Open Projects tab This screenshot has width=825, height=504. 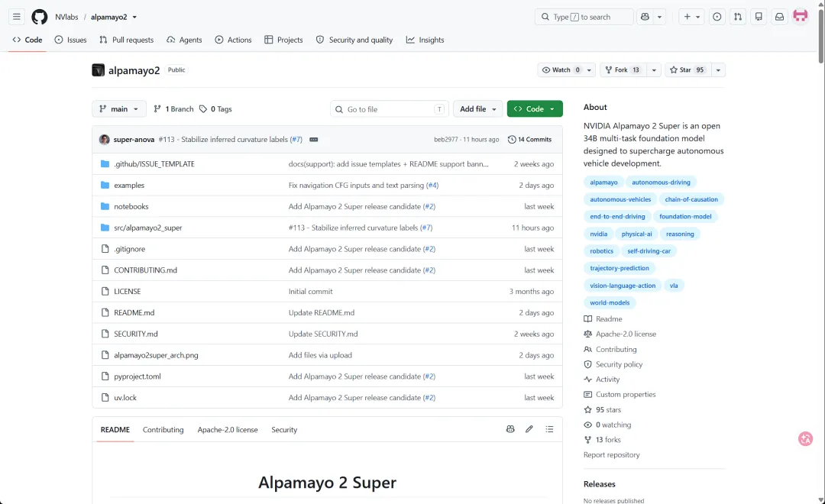[x=283, y=40]
